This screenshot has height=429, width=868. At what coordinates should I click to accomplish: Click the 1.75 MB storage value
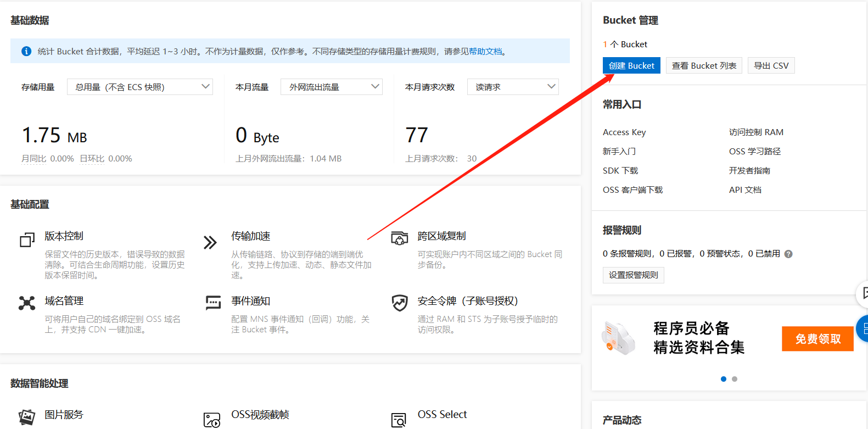pos(54,135)
